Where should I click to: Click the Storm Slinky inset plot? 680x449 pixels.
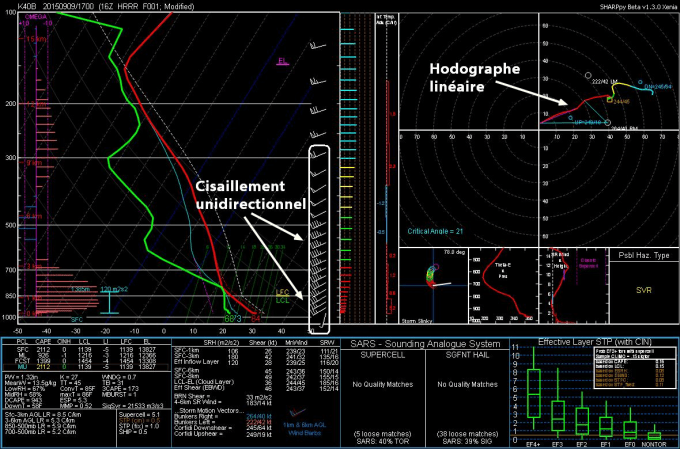click(433, 288)
